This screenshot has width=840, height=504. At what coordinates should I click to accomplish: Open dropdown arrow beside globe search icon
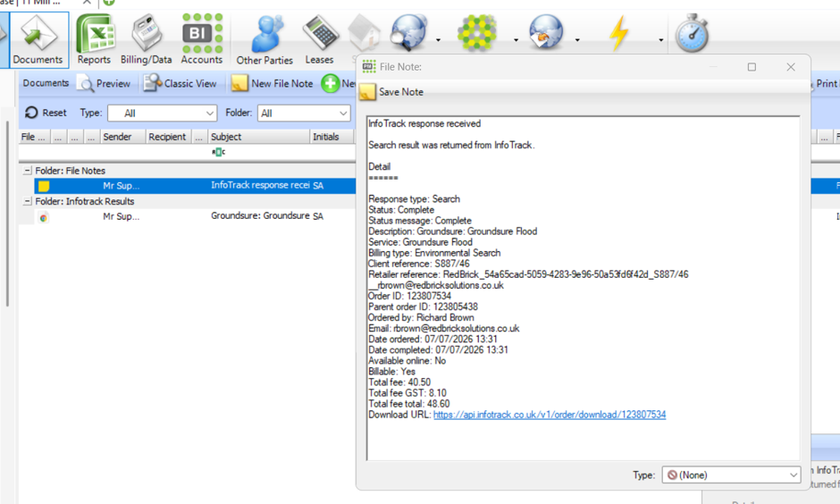point(438,40)
